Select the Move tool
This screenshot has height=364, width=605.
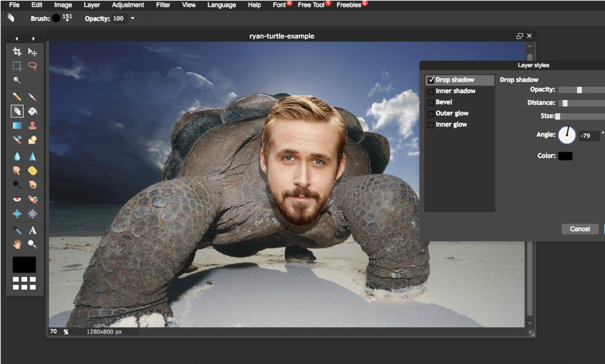(x=32, y=51)
